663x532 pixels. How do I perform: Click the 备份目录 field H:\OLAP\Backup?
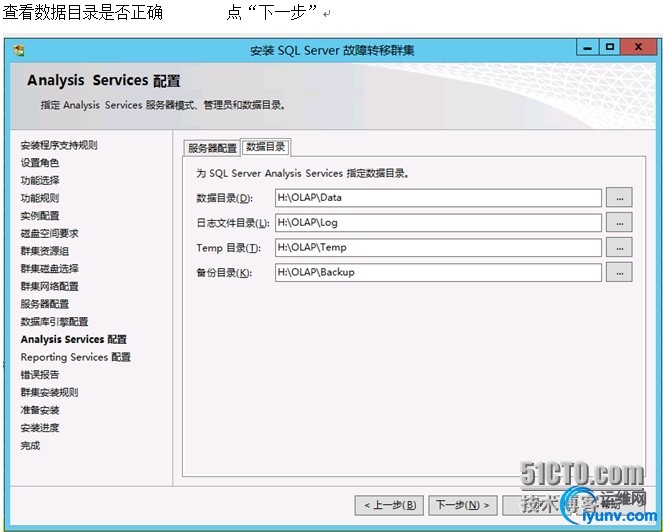pos(438,272)
